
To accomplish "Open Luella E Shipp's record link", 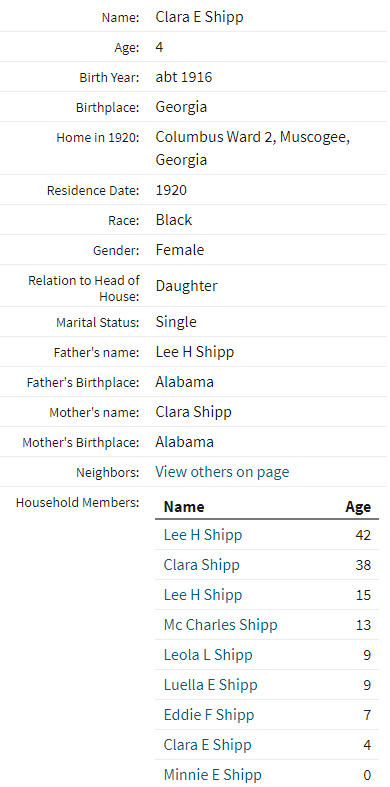I will (210, 685).
